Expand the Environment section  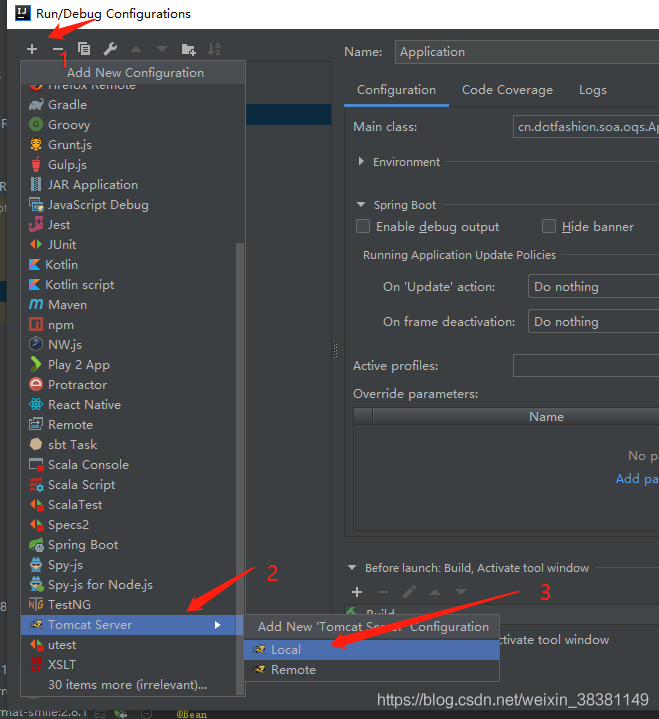(361, 161)
